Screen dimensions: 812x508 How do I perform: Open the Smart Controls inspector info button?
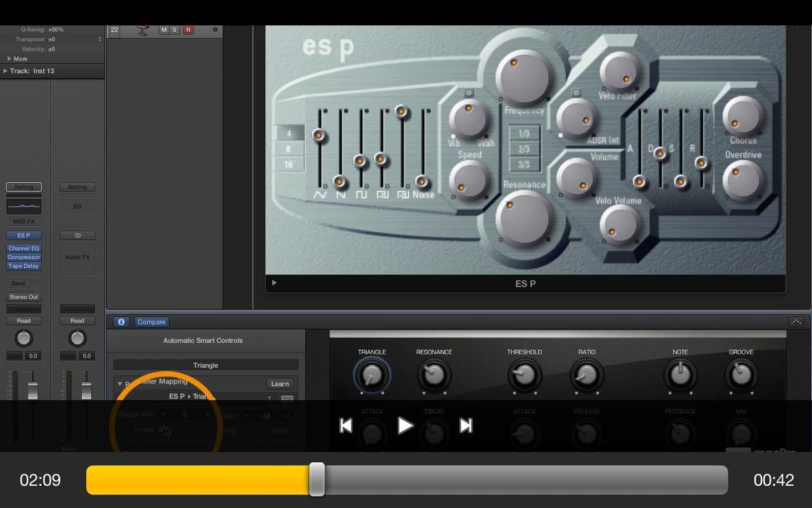121,322
